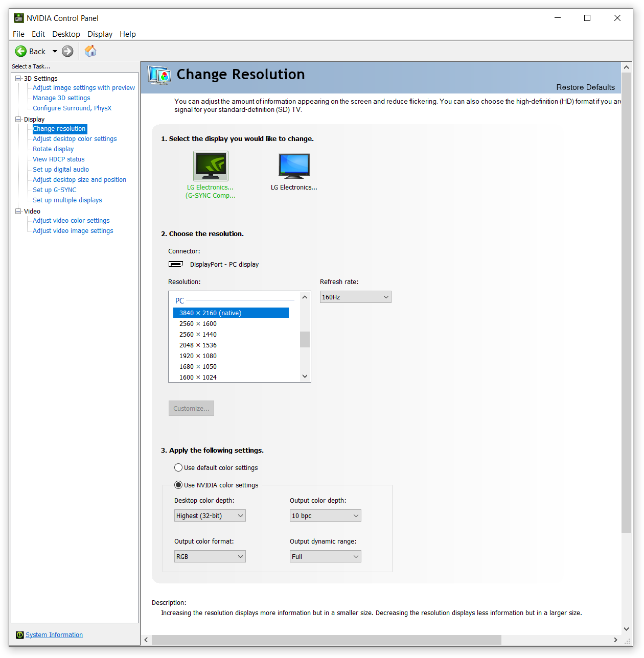Open Set up G-SYNC
This screenshot has height=658, width=644.
click(x=55, y=190)
